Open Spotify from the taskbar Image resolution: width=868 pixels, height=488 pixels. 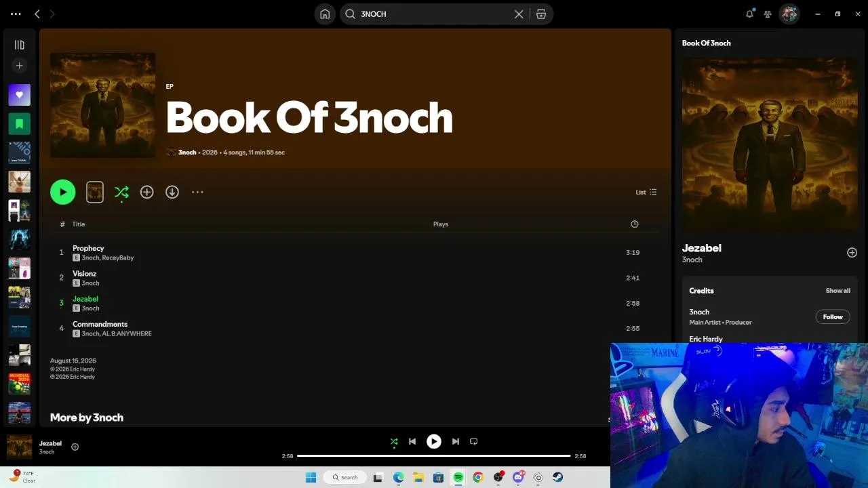click(458, 478)
